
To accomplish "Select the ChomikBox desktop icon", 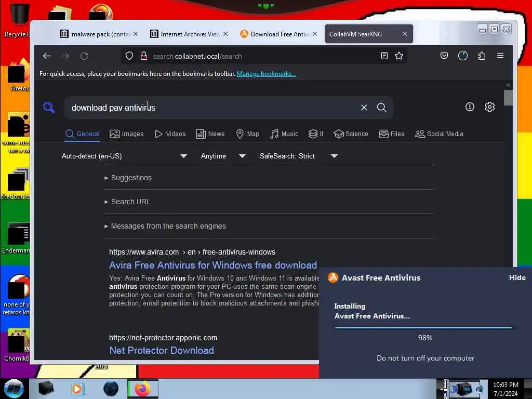I will 18,345.
